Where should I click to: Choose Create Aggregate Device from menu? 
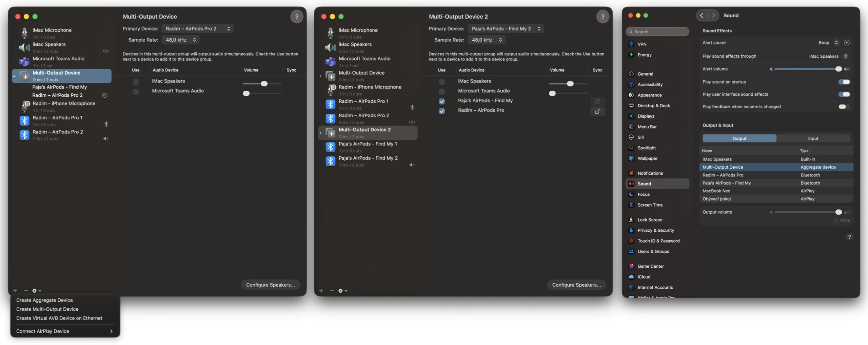pos(44,300)
